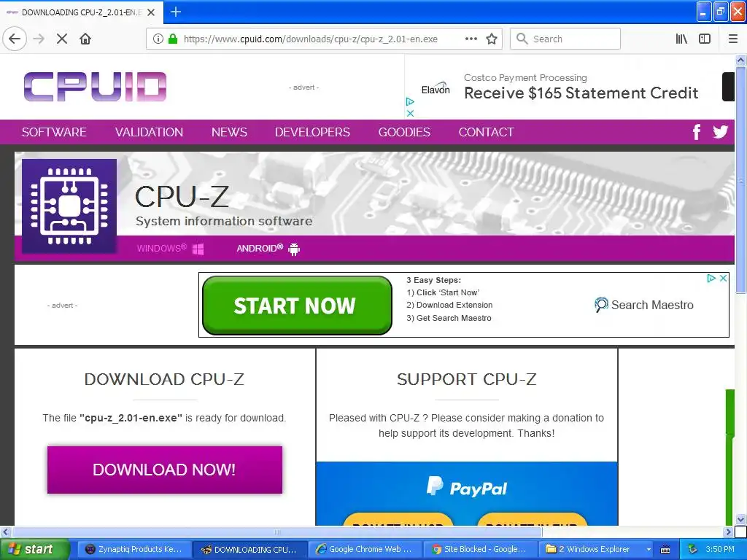Click in the browser Search field
This screenshot has height=560, width=747.
(x=565, y=39)
